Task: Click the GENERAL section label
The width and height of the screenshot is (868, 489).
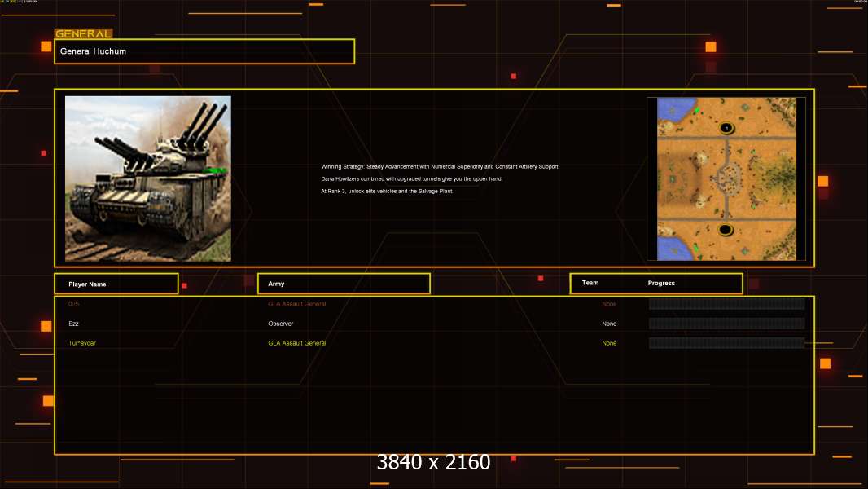Action: coord(83,33)
